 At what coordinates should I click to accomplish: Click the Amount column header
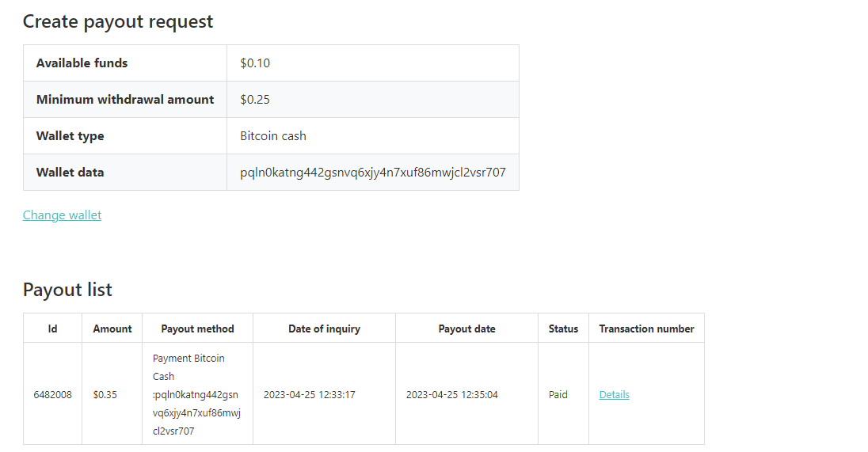click(112, 329)
